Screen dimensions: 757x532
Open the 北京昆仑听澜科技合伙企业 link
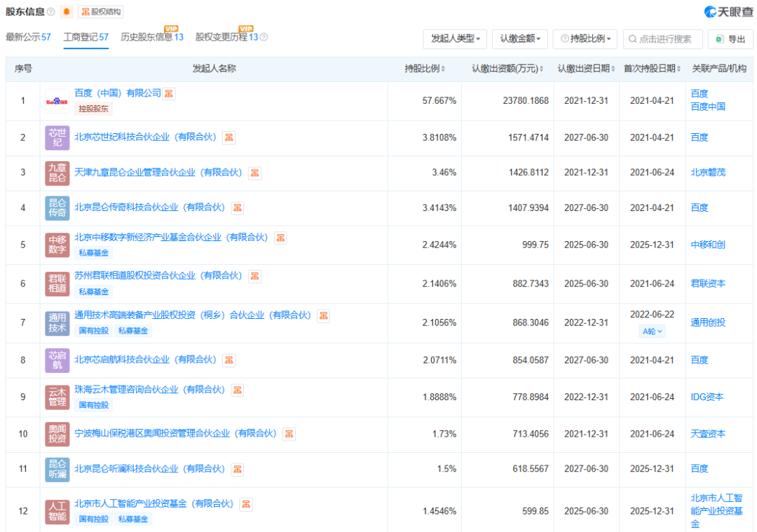(150, 469)
